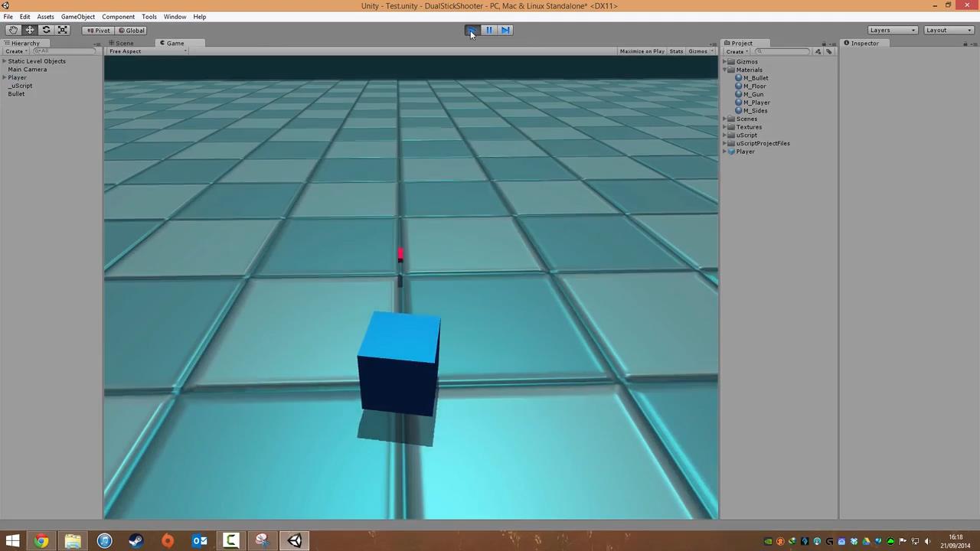Collapse the Materials folder
Viewport: 980px width, 551px height.
click(x=725, y=70)
